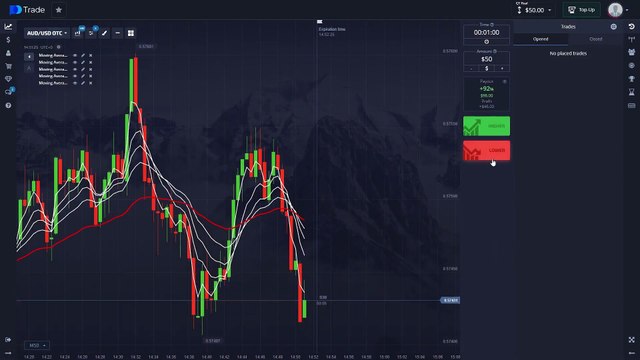Remove the bottom Moving Average indicator

click(91, 83)
